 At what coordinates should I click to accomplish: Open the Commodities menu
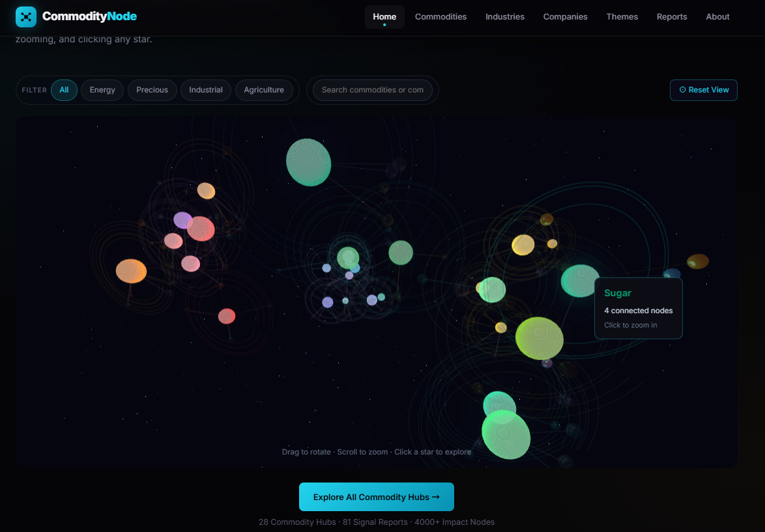440,16
